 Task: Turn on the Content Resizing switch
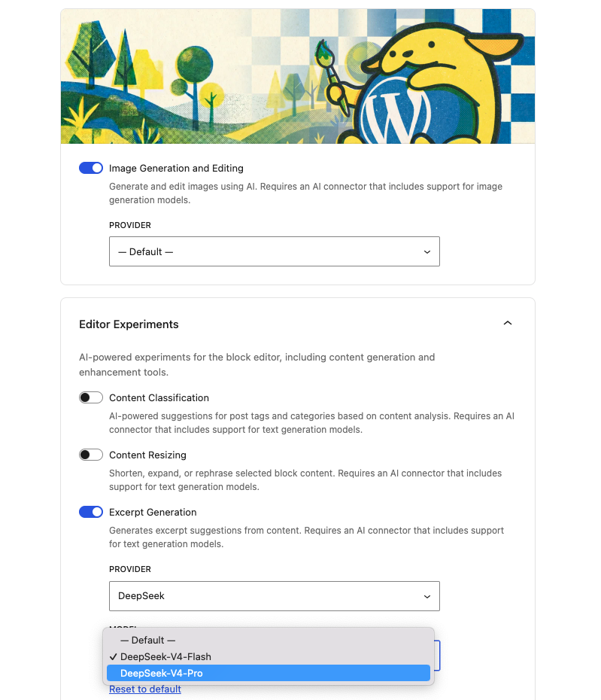(x=91, y=455)
